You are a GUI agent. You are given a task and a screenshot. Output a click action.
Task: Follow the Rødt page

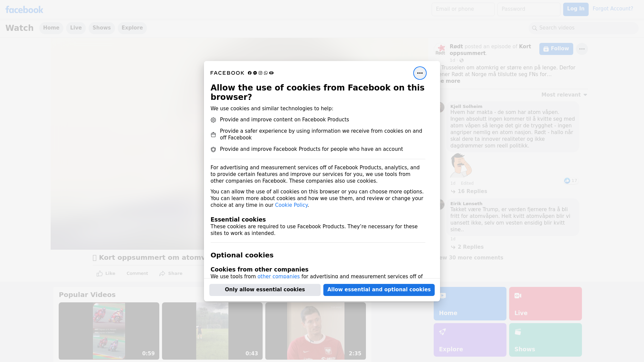tap(556, 49)
